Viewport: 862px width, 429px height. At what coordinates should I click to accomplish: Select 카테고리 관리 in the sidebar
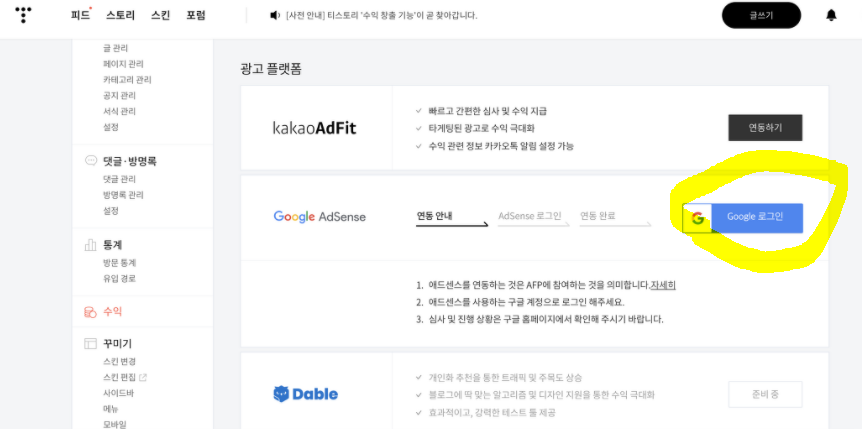[x=127, y=80]
